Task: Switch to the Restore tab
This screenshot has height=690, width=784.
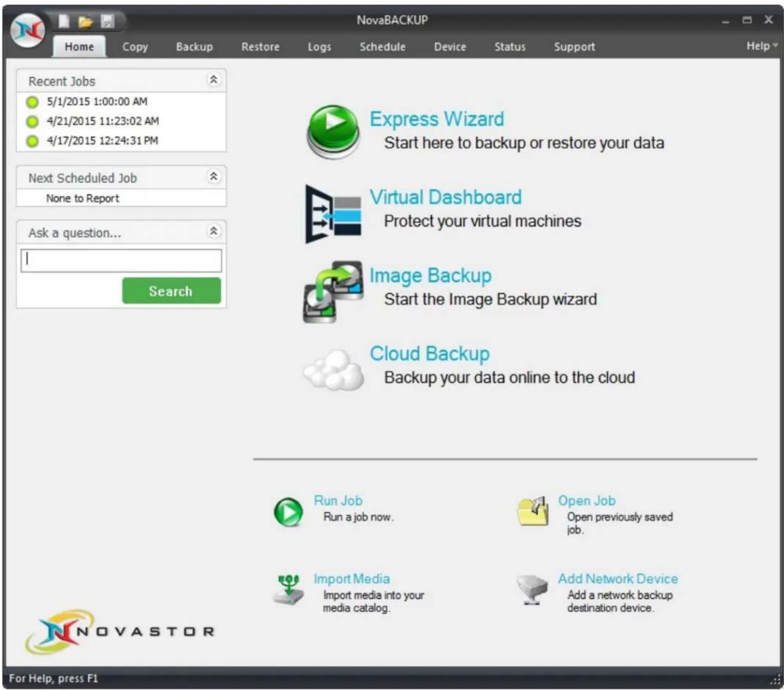Action: click(260, 47)
